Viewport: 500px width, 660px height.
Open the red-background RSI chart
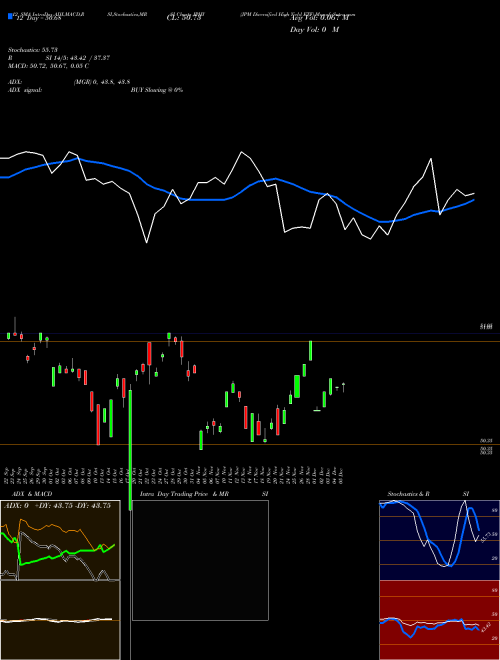pyautogui.click(x=439, y=620)
